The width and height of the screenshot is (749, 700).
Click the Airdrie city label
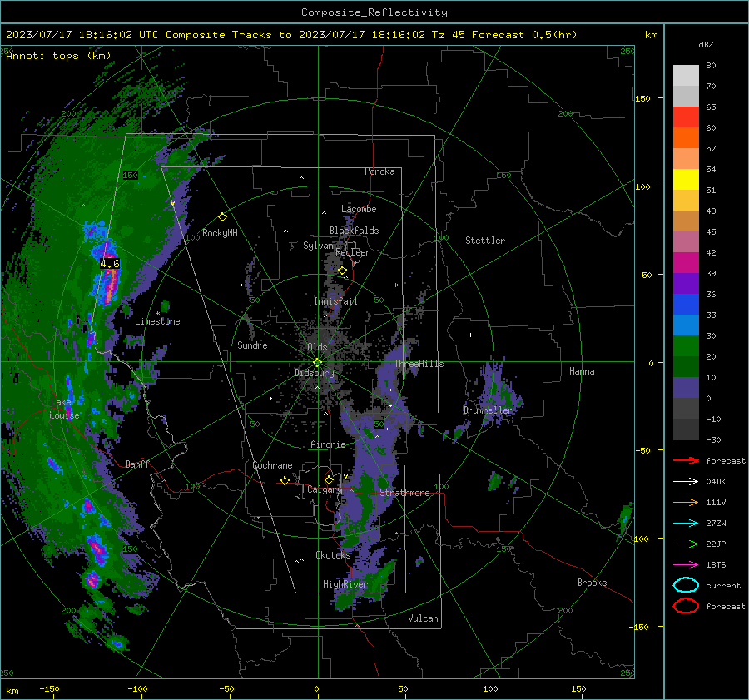point(328,444)
